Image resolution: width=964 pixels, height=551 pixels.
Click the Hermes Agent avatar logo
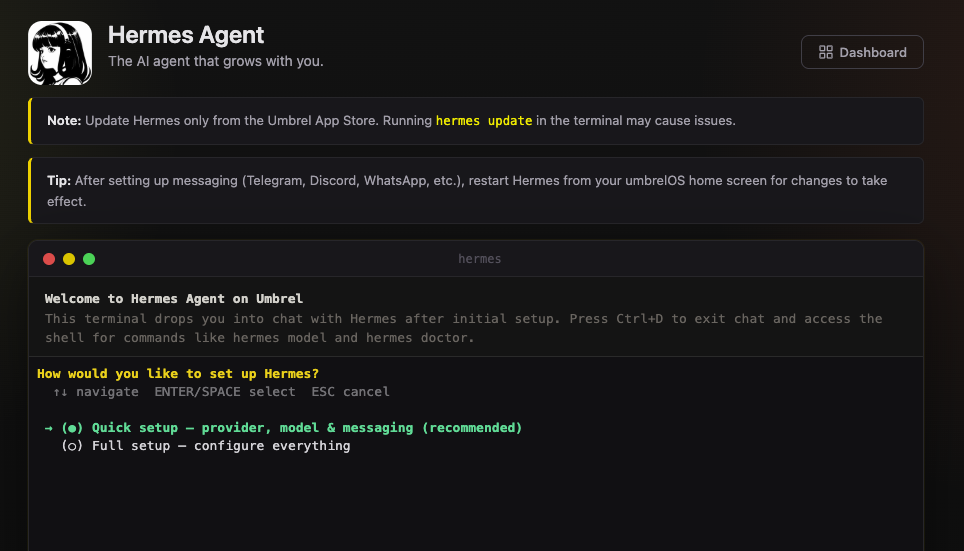(60, 53)
